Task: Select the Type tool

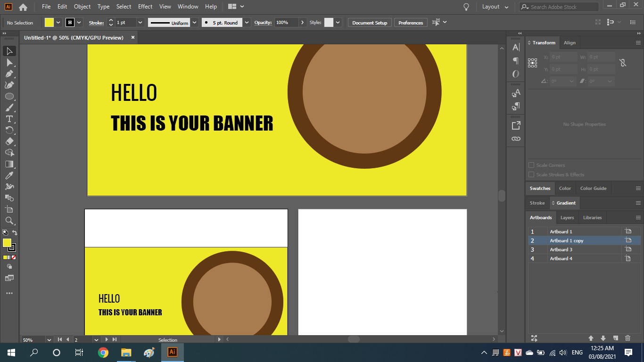Action: pyautogui.click(x=9, y=119)
